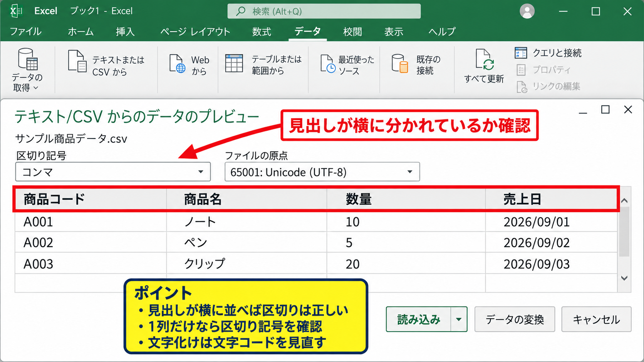Image resolution: width=644 pixels, height=362 pixels.
Task: Switch to ページ レイアウト tab
Action: point(195,32)
